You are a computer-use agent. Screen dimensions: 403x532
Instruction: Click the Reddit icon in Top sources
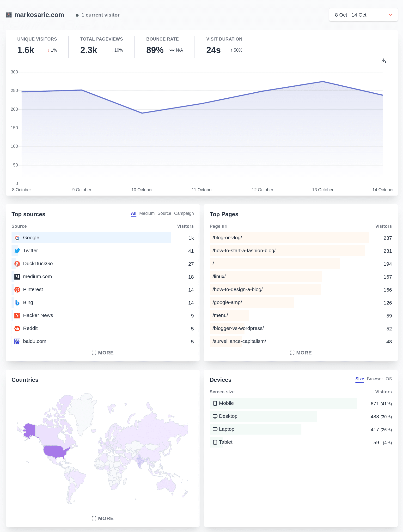tap(17, 328)
